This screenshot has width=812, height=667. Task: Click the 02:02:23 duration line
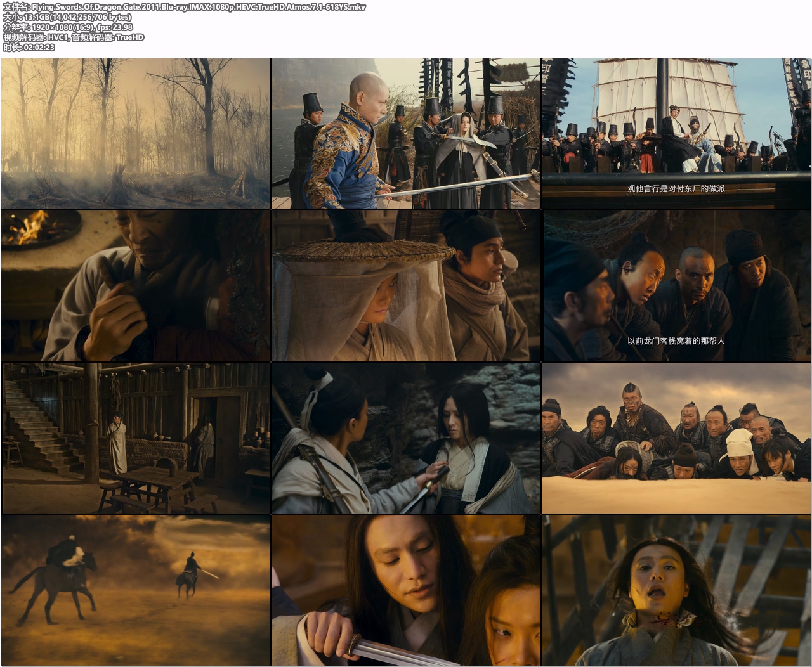pyautogui.click(x=29, y=48)
